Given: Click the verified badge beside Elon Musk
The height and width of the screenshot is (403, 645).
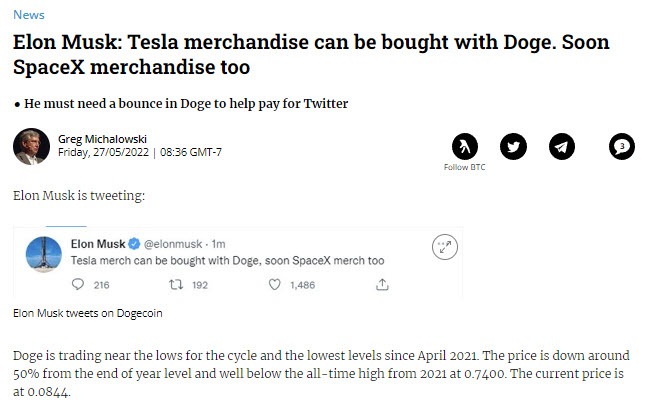Looking at the screenshot, I should [134, 244].
